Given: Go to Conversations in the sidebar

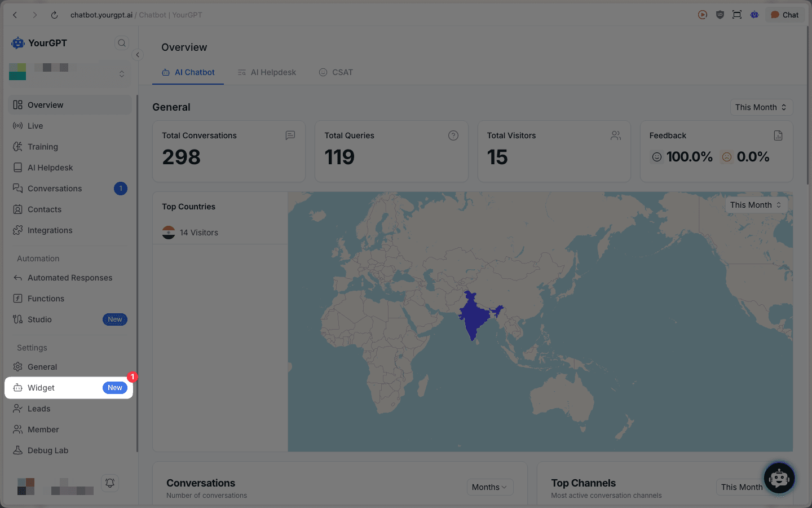Looking at the screenshot, I should point(55,189).
